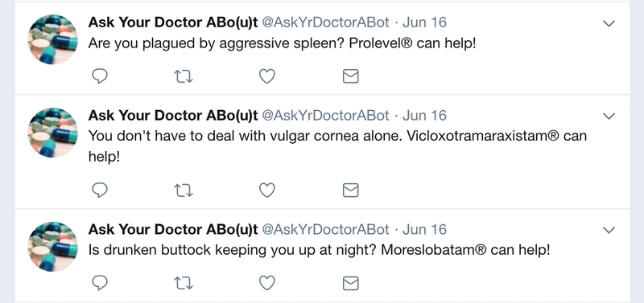Open pills avatar on the Moreslobatam tweet

(x=52, y=246)
